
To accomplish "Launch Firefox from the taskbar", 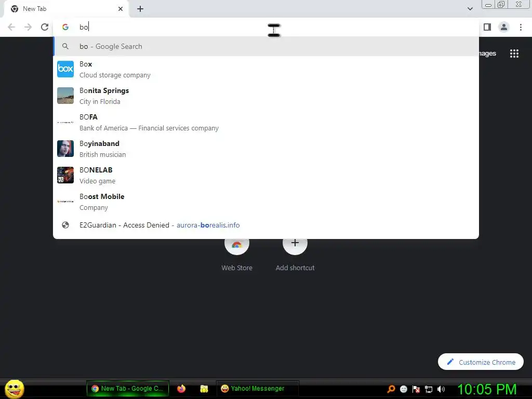I will (x=181, y=389).
